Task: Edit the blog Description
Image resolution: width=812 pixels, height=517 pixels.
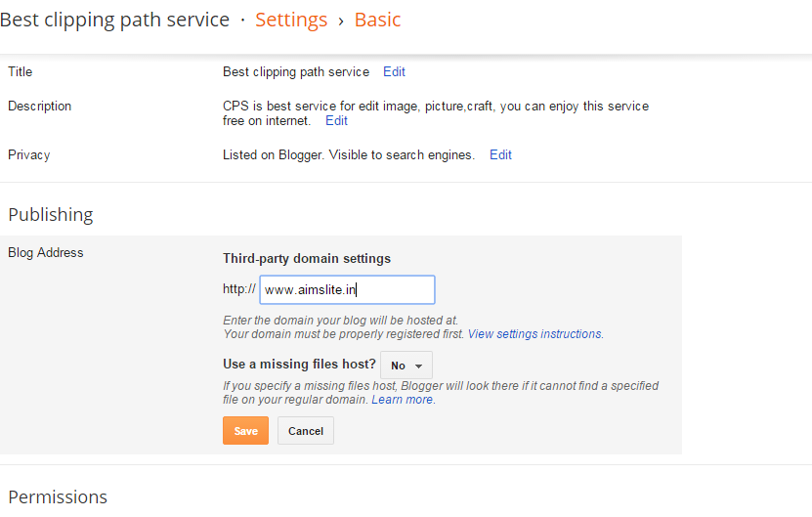Action: pos(336,121)
